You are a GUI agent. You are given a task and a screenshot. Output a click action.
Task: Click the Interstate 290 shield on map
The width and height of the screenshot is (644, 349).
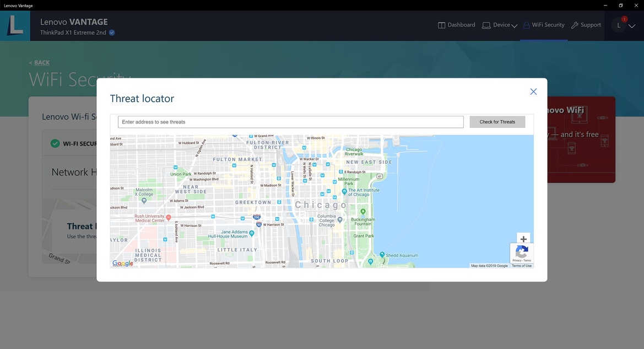click(x=257, y=217)
